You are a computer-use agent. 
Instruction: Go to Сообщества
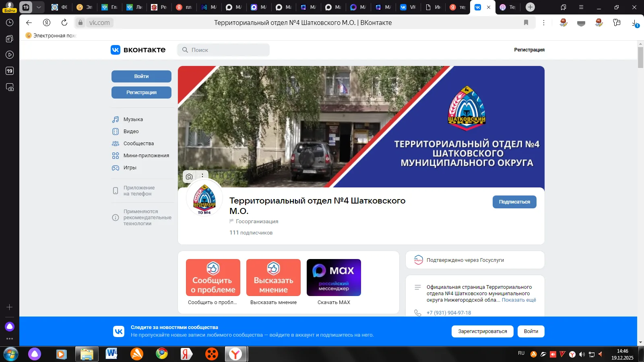point(138,144)
